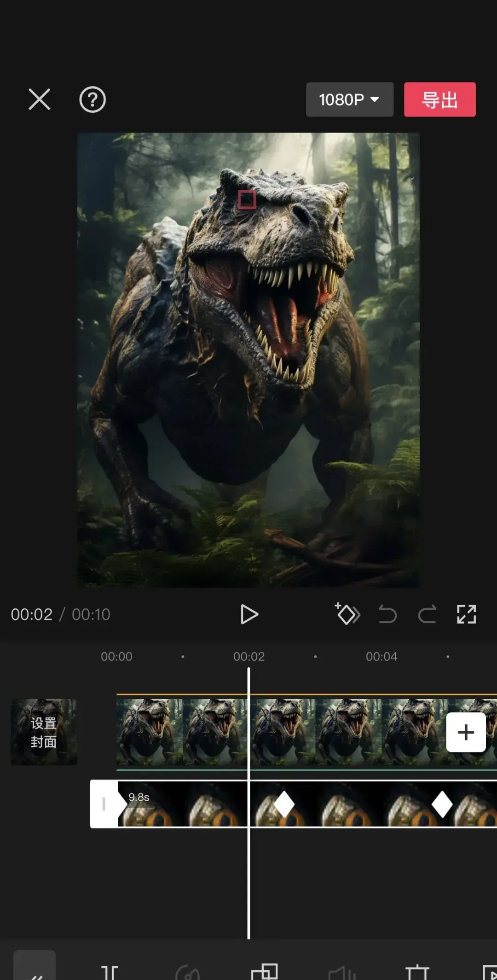Open the 设置封面 cover thumbnail
This screenshot has height=980, width=497.
[x=44, y=732]
